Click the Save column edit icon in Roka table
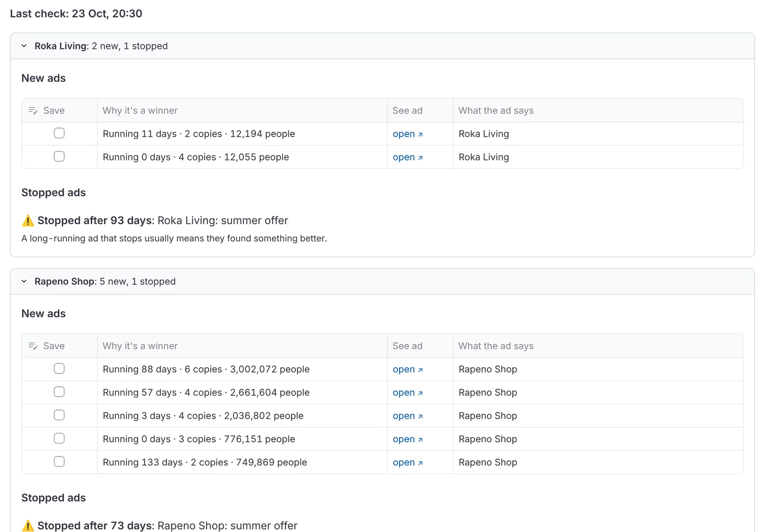The height and width of the screenshot is (532, 765). [x=33, y=110]
